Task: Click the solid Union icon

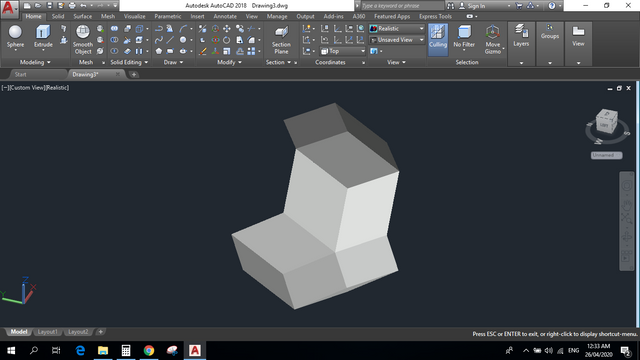Action: pos(114,29)
